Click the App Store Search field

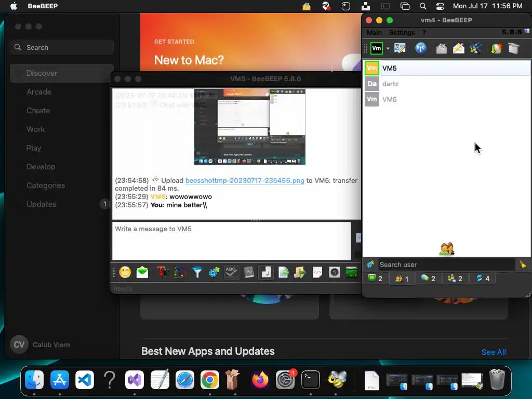click(62, 47)
